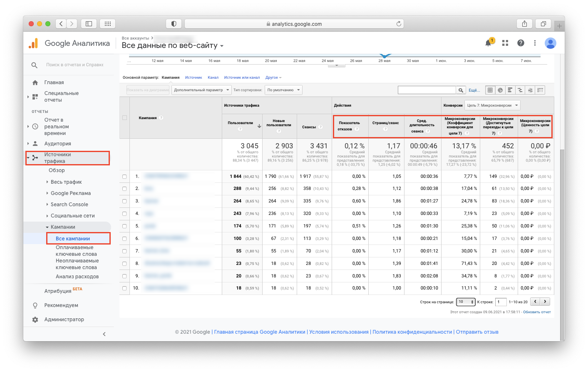Tick the checkbox for row 5
Viewport: 588px width, 372px height.
[124, 226]
